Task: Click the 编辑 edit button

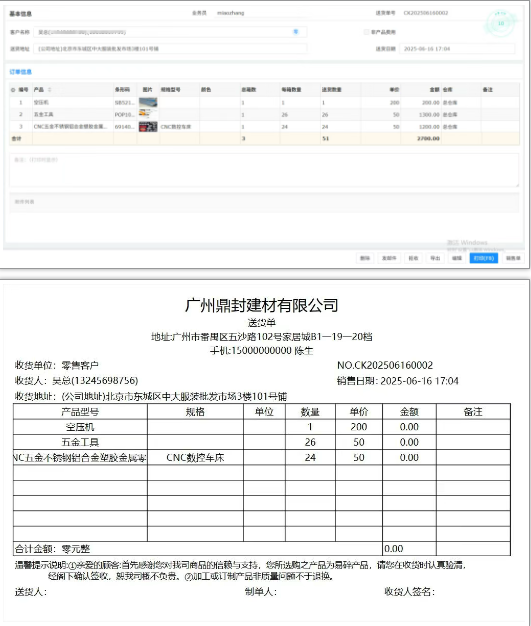Action: click(x=457, y=258)
